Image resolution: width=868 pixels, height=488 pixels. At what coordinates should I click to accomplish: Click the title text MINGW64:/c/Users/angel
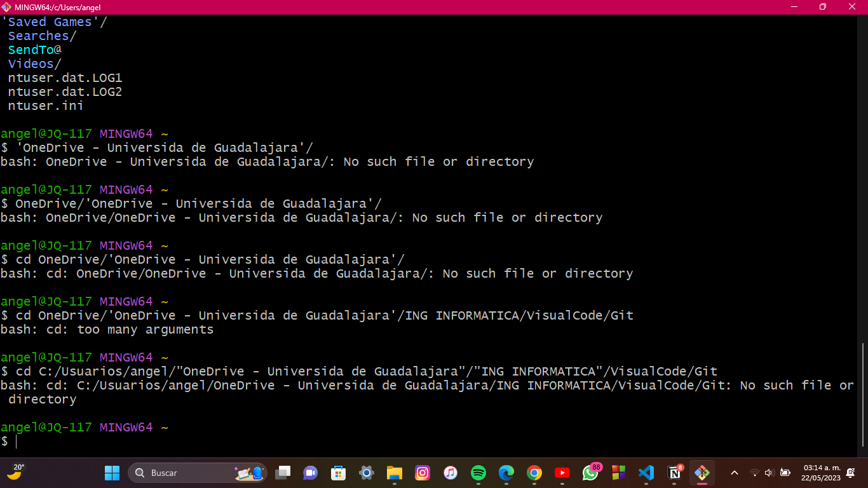57,7
